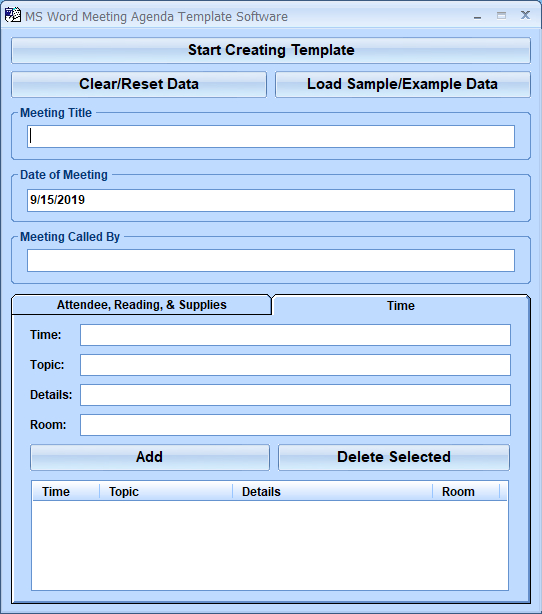
Task: Click into the Topic: text box
Action: tap(295, 365)
